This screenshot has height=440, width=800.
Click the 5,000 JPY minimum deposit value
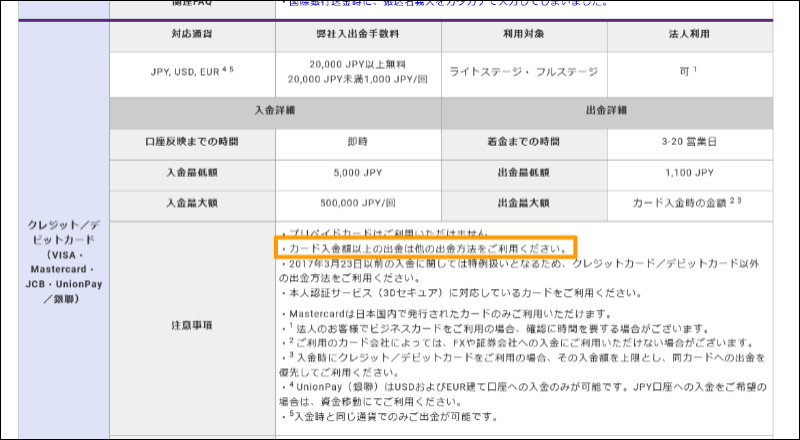coord(358,173)
